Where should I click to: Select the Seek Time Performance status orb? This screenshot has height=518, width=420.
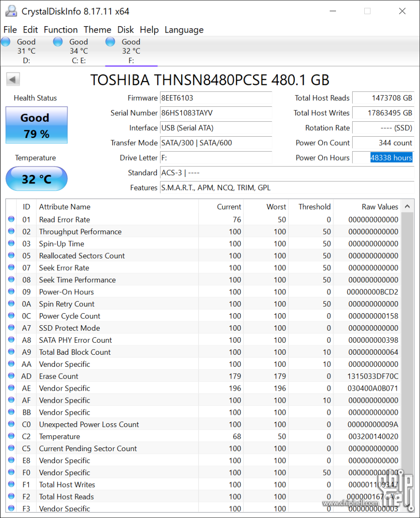(x=11, y=279)
